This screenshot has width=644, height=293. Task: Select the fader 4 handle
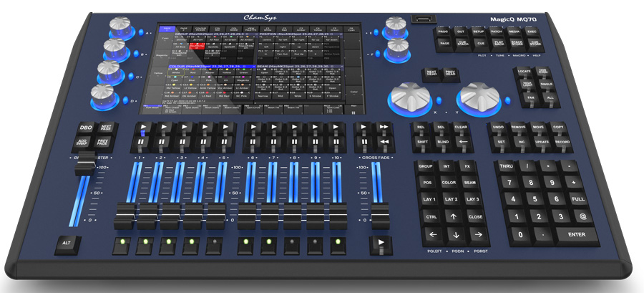point(192,216)
